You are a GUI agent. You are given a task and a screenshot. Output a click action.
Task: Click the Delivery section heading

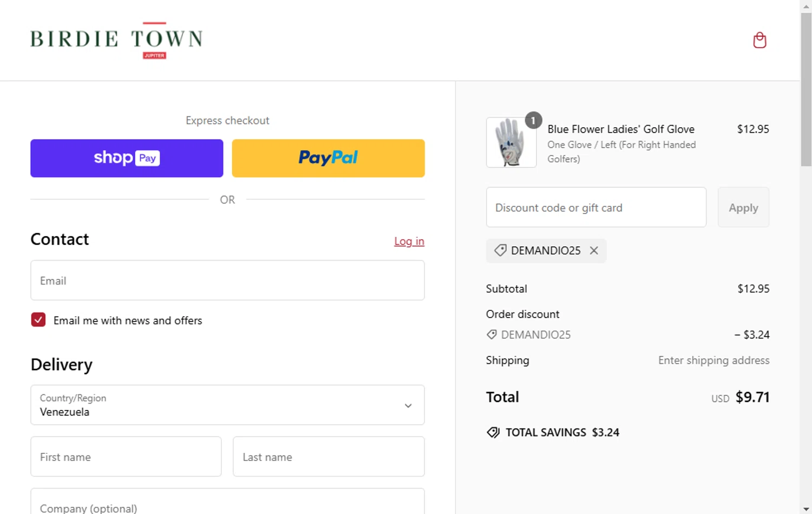(62, 365)
